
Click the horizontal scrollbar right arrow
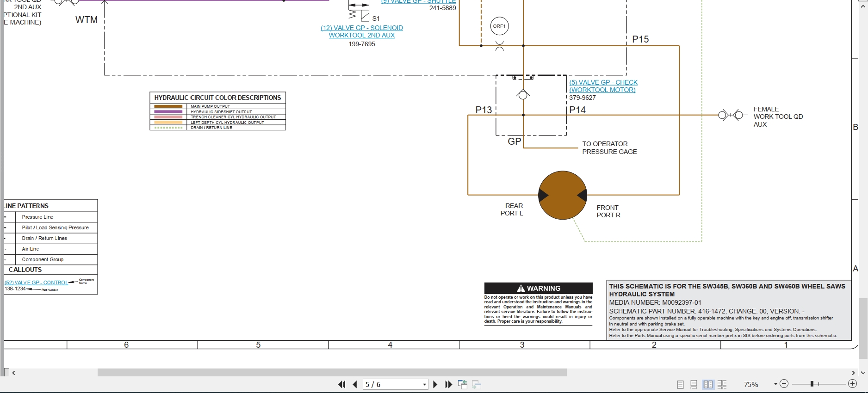(853, 373)
